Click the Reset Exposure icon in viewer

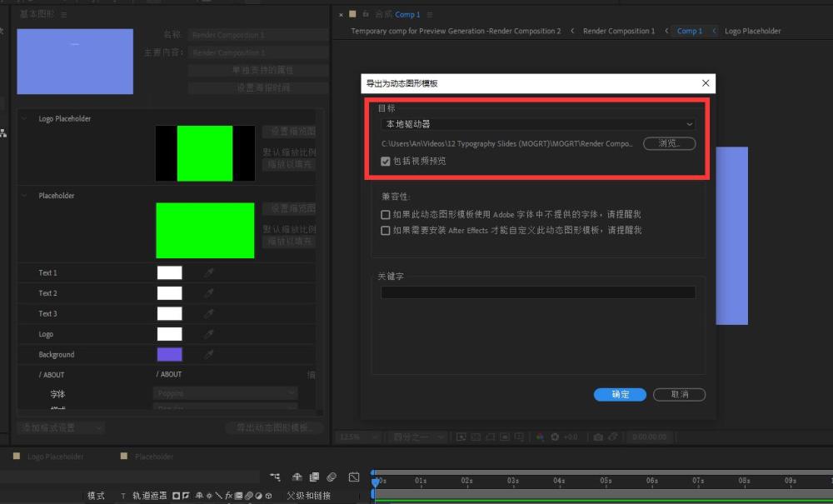[x=555, y=437]
